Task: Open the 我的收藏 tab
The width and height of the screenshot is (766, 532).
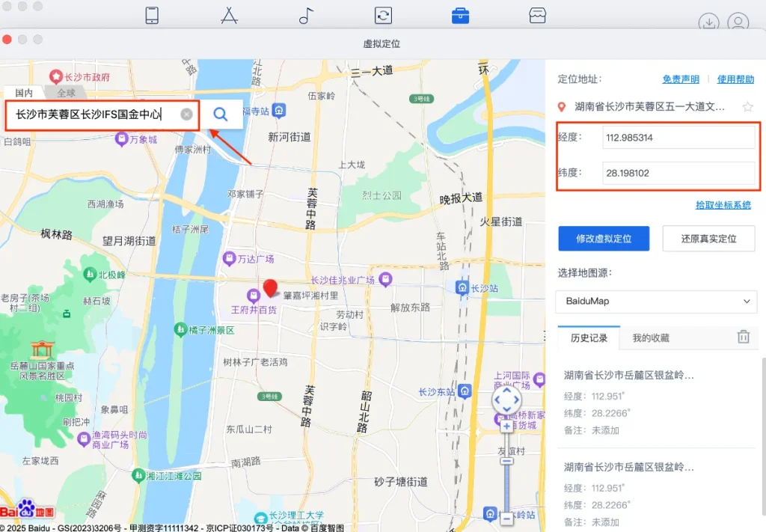Action: (x=651, y=337)
